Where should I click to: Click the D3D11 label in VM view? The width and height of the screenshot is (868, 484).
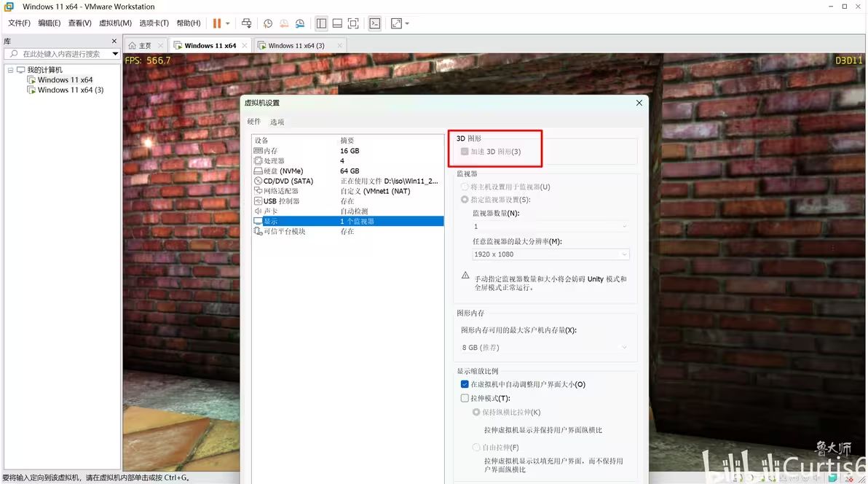click(x=848, y=60)
